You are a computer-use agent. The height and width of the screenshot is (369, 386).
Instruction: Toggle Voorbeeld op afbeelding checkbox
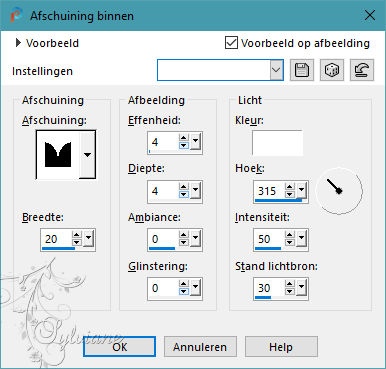pos(231,43)
